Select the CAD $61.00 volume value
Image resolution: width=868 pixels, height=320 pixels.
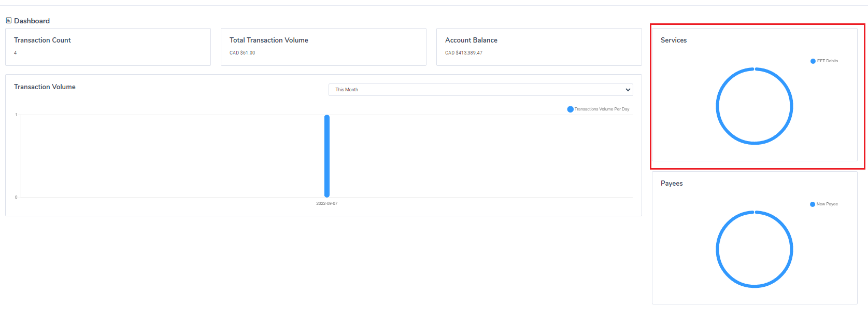242,53
